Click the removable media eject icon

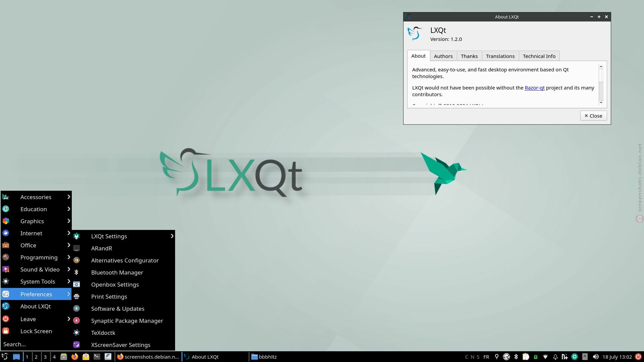tap(585, 357)
